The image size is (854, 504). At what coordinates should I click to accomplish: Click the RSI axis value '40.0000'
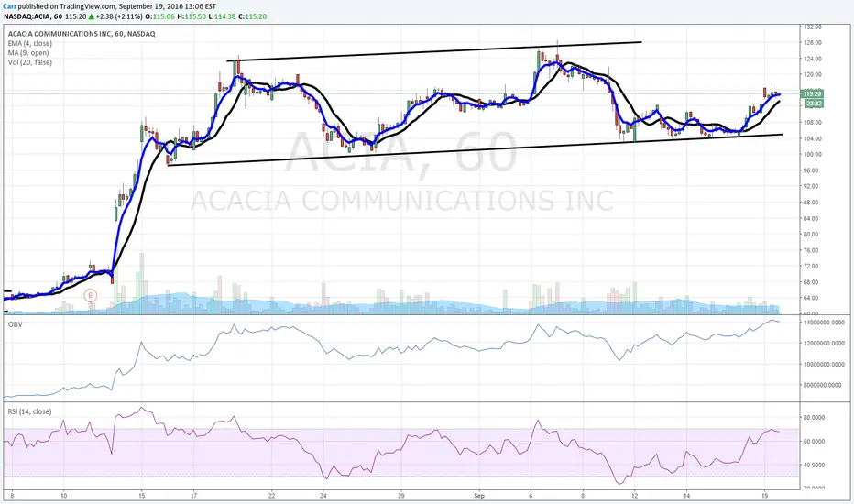tap(814, 466)
